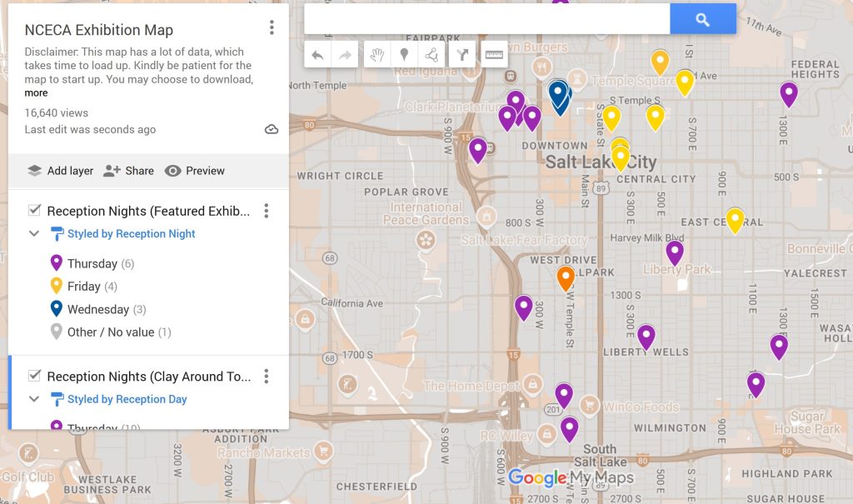
Task: Uncheck the Reception Nights (Clay Around To...) layer checkbox
Action: [x=35, y=376]
